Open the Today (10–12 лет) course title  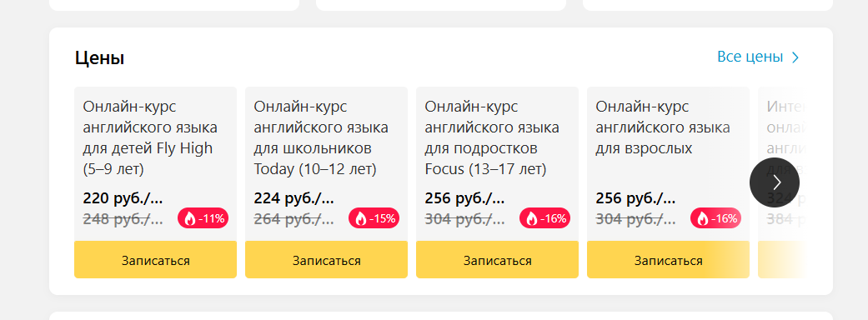pyautogui.click(x=321, y=137)
